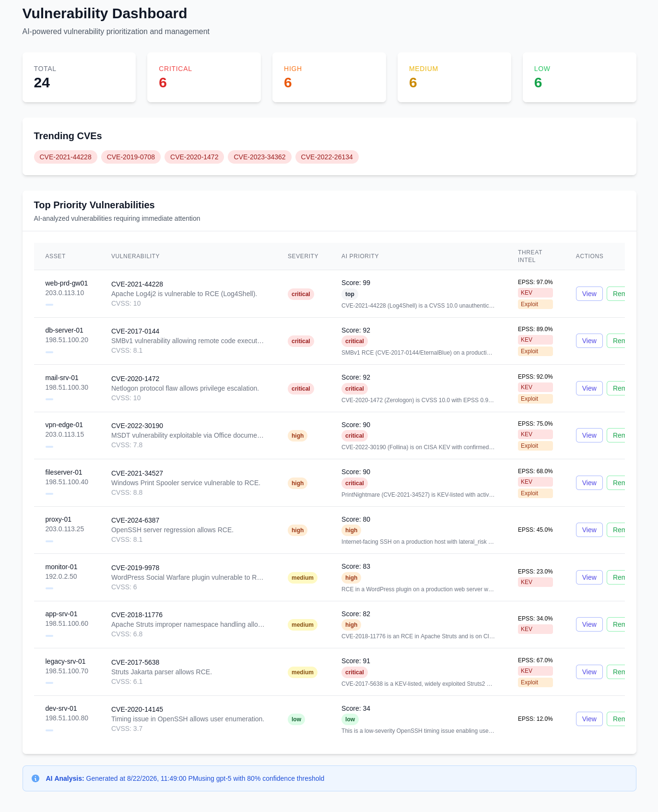
Task: Select the High count card
Action: click(x=329, y=77)
